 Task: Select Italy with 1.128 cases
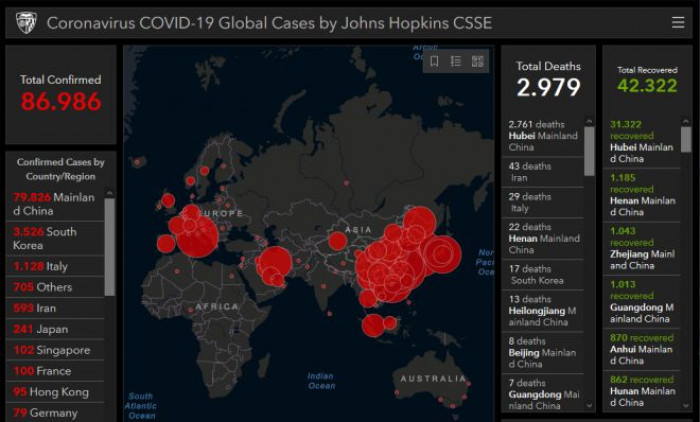coord(55,266)
